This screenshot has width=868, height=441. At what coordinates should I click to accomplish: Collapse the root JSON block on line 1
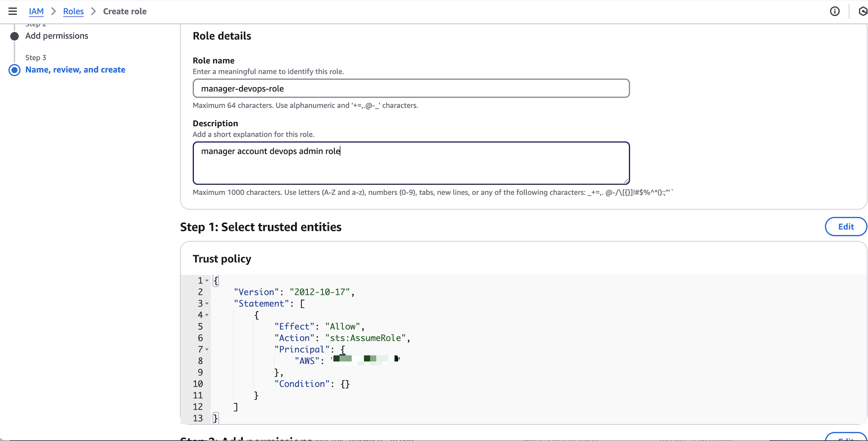(x=207, y=281)
